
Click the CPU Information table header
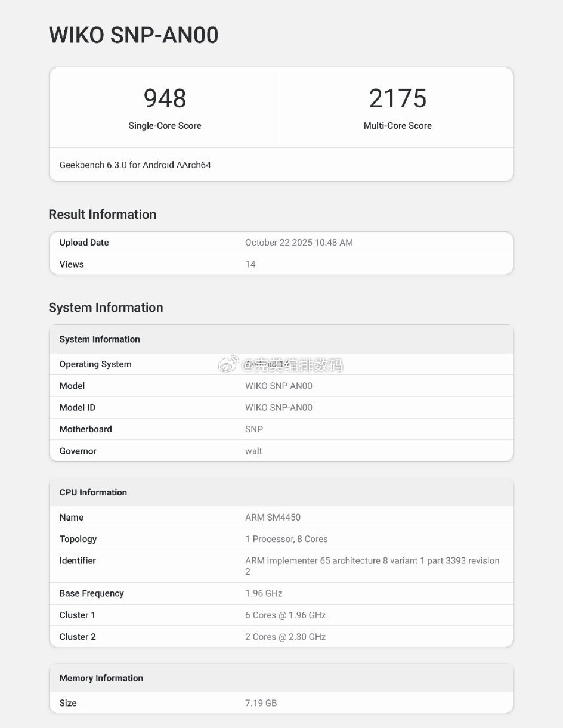point(93,492)
